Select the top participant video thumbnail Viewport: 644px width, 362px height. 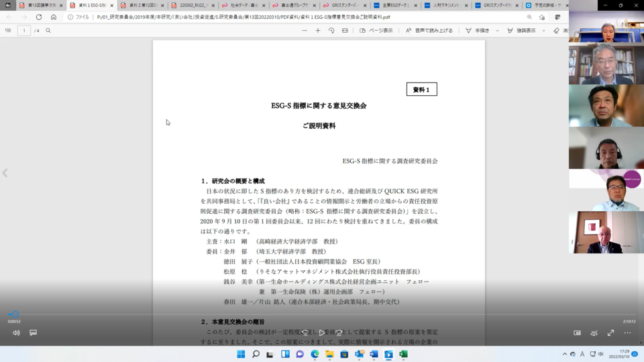point(606,27)
